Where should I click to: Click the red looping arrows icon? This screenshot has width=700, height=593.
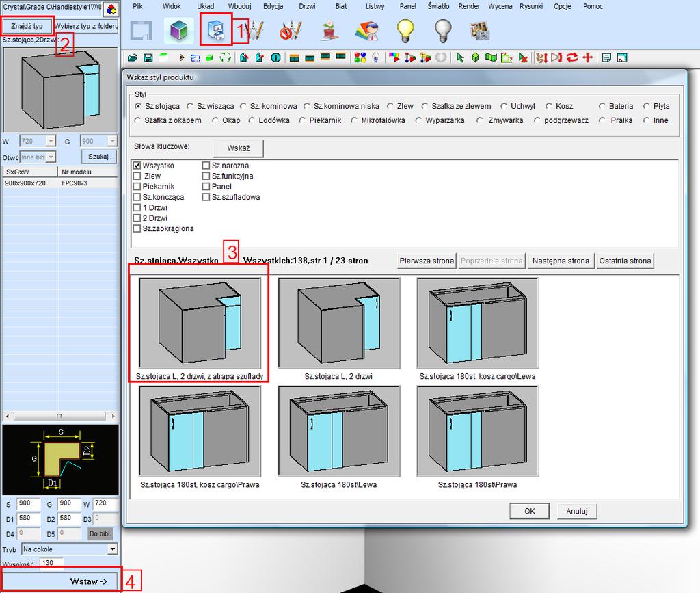point(572,57)
